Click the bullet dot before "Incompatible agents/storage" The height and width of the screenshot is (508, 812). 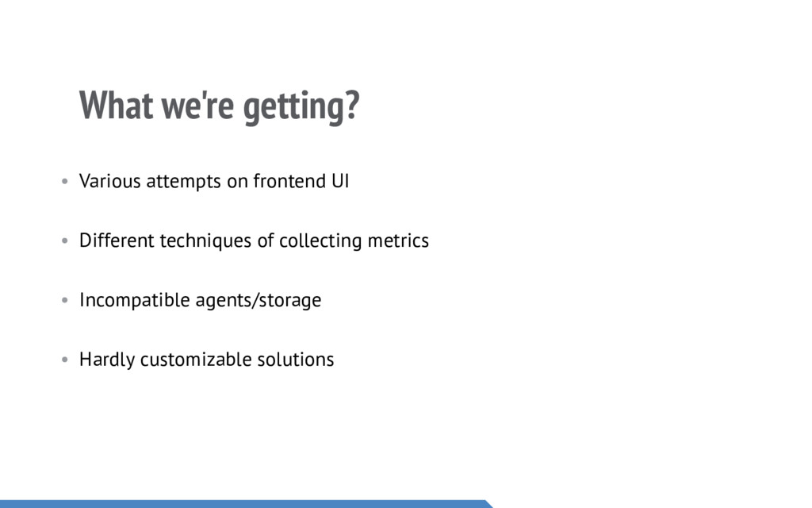coord(65,301)
